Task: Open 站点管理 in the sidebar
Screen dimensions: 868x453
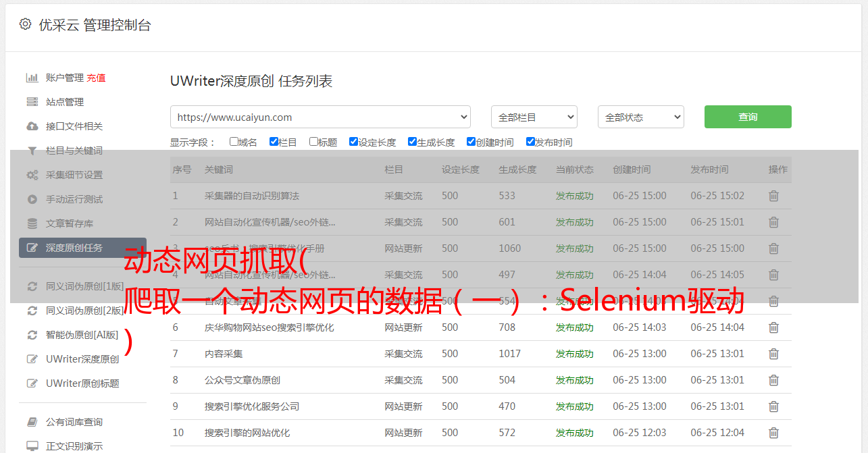Action: point(65,102)
